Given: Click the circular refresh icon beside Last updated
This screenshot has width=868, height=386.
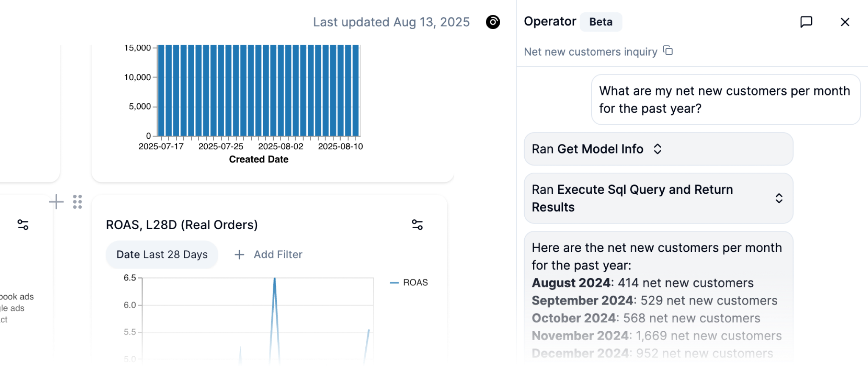Looking at the screenshot, I should tap(493, 22).
